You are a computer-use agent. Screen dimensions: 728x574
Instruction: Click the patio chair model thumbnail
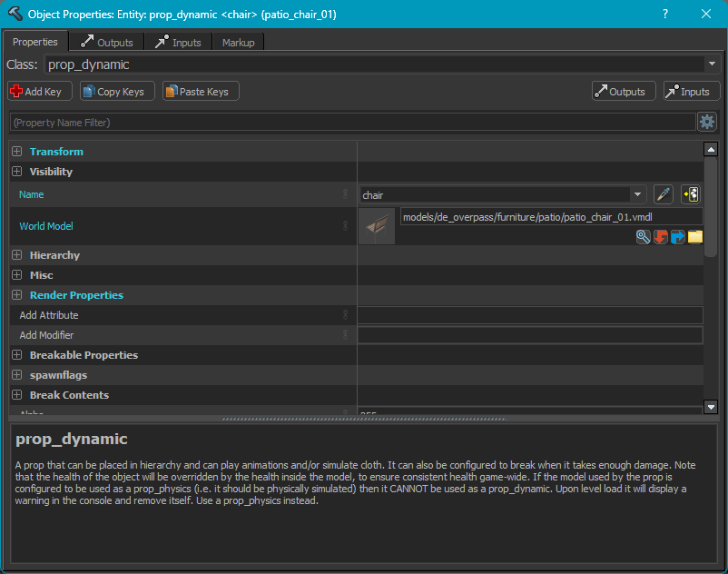(x=377, y=226)
